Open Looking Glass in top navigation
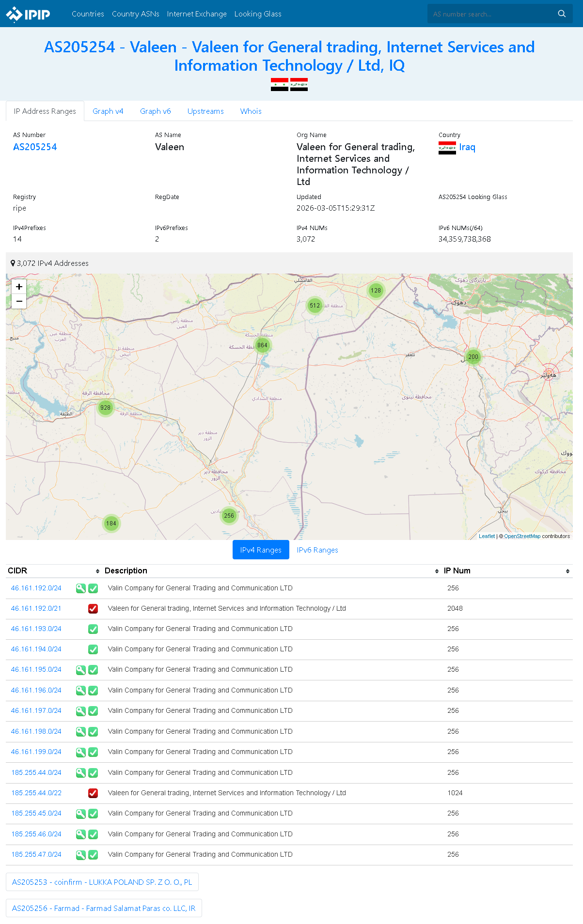The width and height of the screenshot is (583, 924). tap(258, 14)
